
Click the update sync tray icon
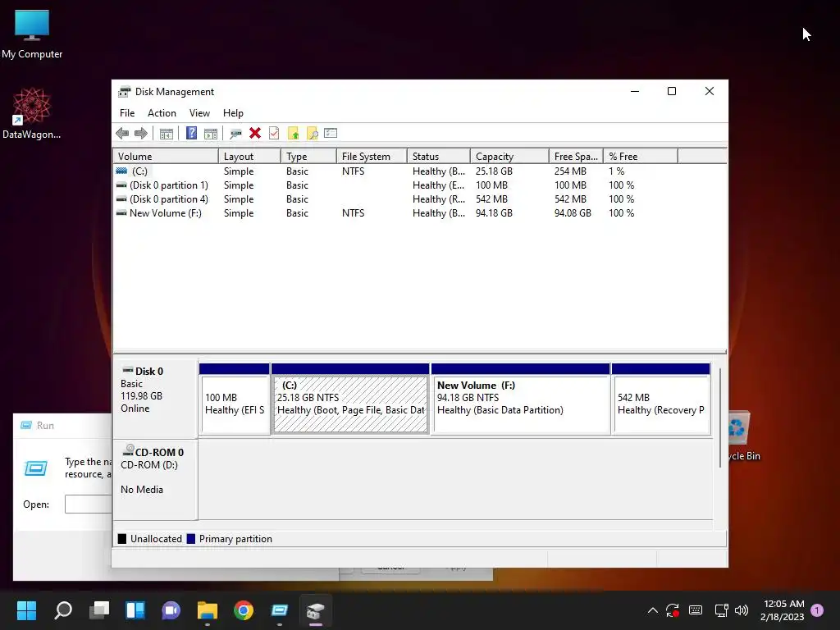673,610
